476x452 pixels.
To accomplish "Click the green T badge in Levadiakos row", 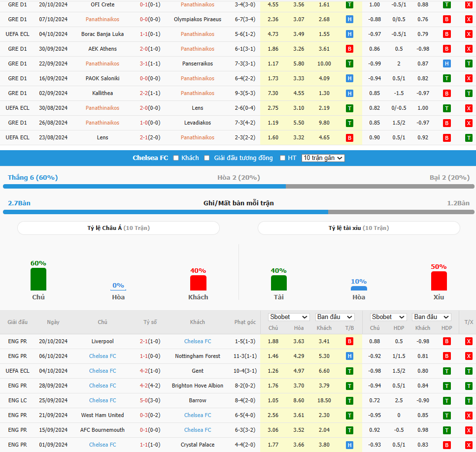I will (x=349, y=123).
